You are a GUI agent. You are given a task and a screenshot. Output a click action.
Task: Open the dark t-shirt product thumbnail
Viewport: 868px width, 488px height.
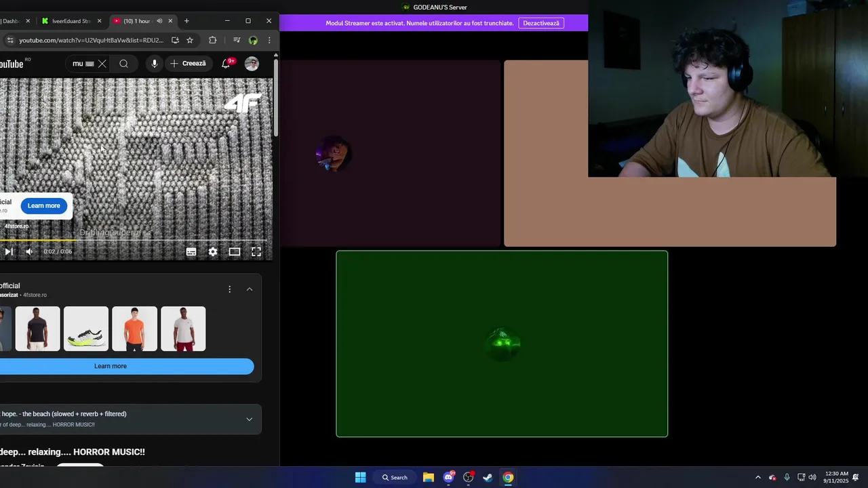37,329
